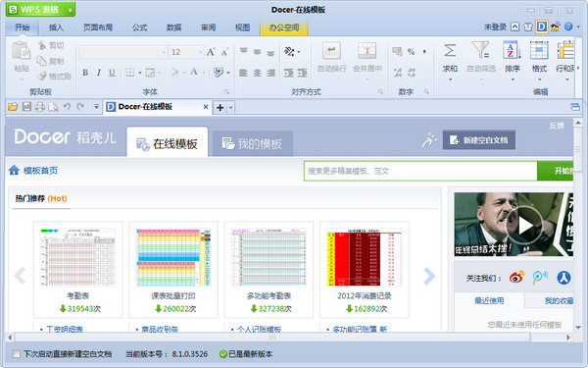The width and height of the screenshot is (588, 368).
Task: Expand the Alignment (对齐方式) dialog launcher
Action: (x=380, y=91)
